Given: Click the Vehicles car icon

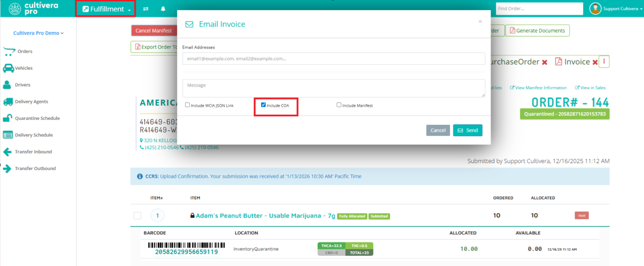Looking at the screenshot, I should coord(8,68).
